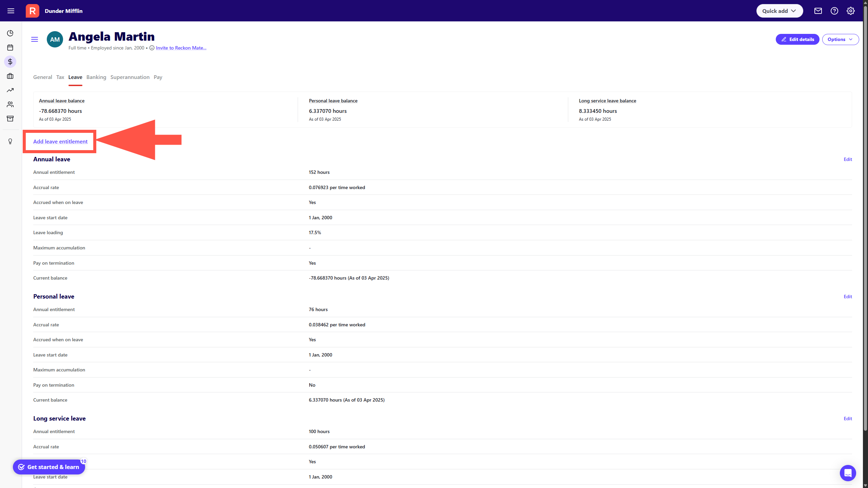The image size is (868, 488).
Task: Click the lightbulb ideas sidebar icon
Action: (x=10, y=141)
